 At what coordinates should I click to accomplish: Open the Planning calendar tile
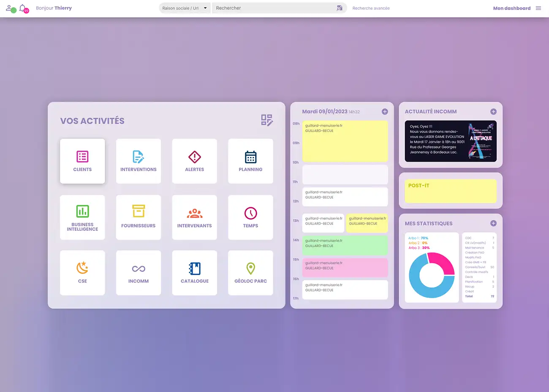[x=250, y=161]
